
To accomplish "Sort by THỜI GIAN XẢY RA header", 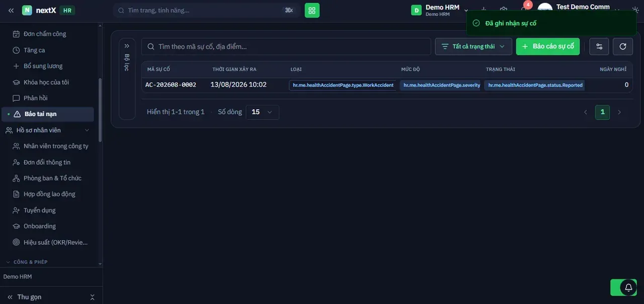I will pyautogui.click(x=234, y=69).
